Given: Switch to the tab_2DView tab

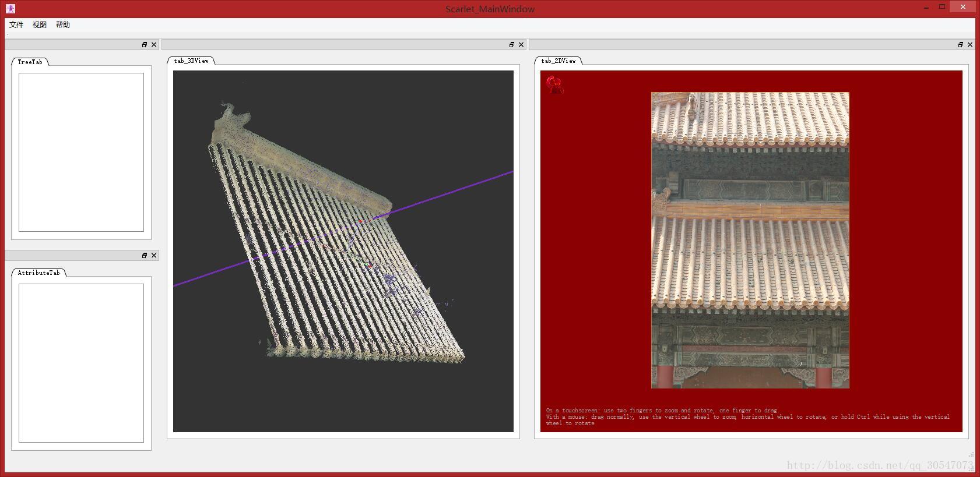Looking at the screenshot, I should pyautogui.click(x=558, y=61).
